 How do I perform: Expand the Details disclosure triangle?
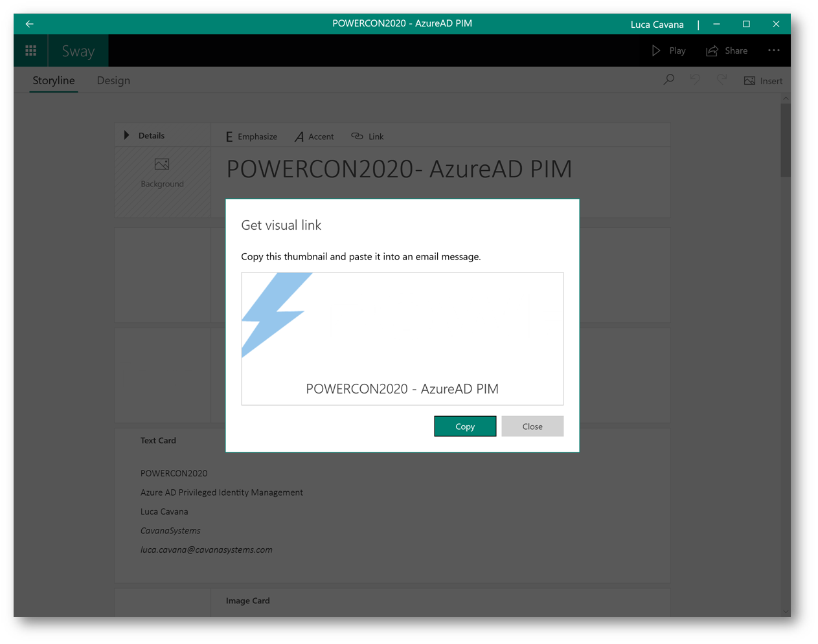coord(127,135)
